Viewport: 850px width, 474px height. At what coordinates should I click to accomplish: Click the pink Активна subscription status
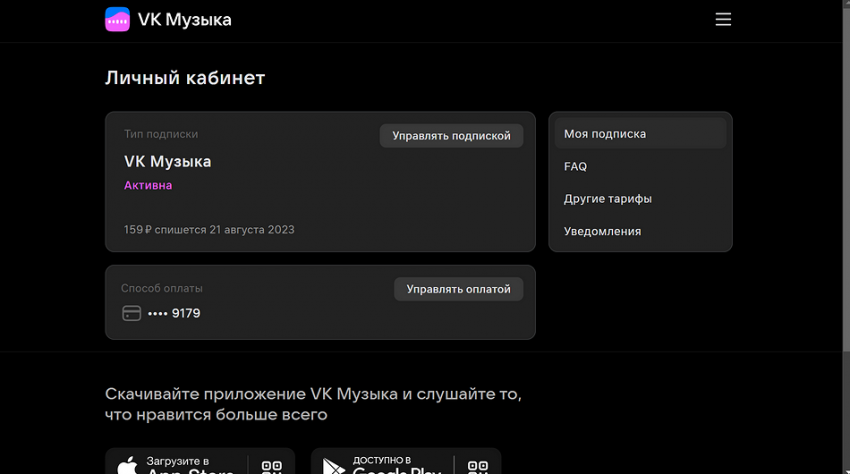click(x=148, y=185)
